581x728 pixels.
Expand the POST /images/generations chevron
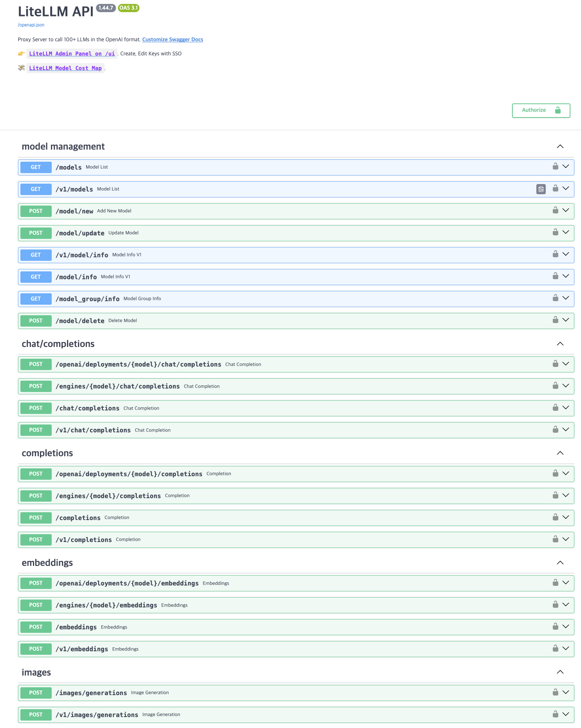566,692
